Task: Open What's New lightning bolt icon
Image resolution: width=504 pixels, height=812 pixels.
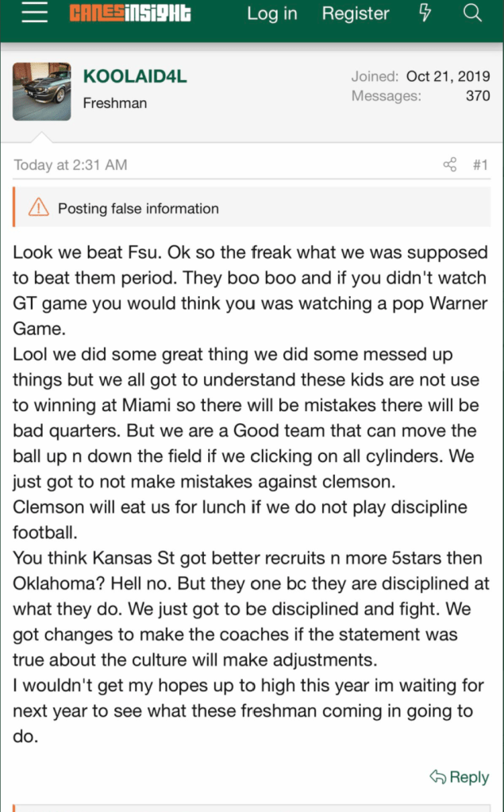Action: point(425,13)
